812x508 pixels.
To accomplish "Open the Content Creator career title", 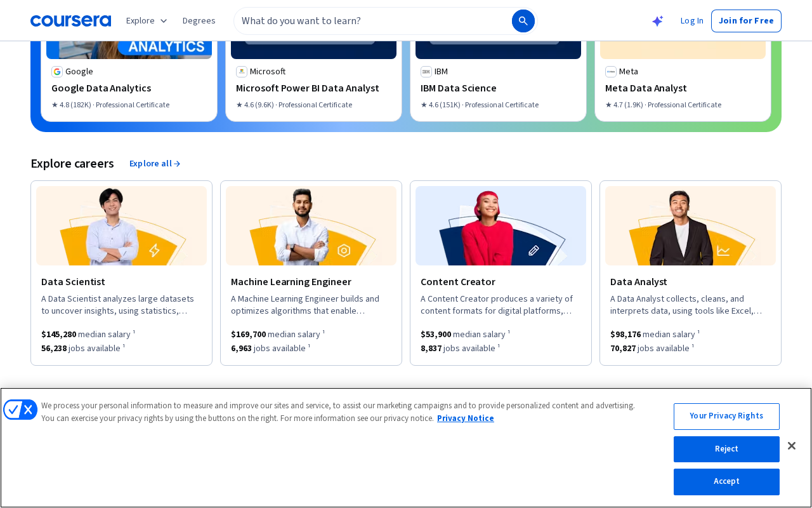I will 458,282.
